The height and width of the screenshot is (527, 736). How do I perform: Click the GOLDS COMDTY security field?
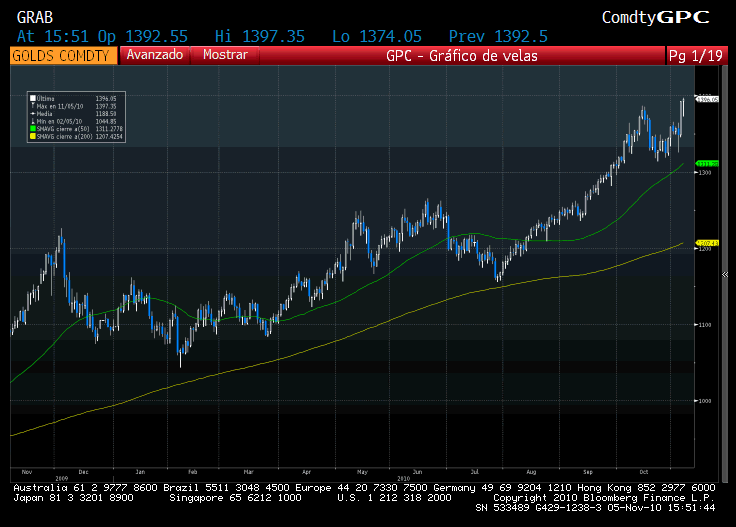click(63, 55)
